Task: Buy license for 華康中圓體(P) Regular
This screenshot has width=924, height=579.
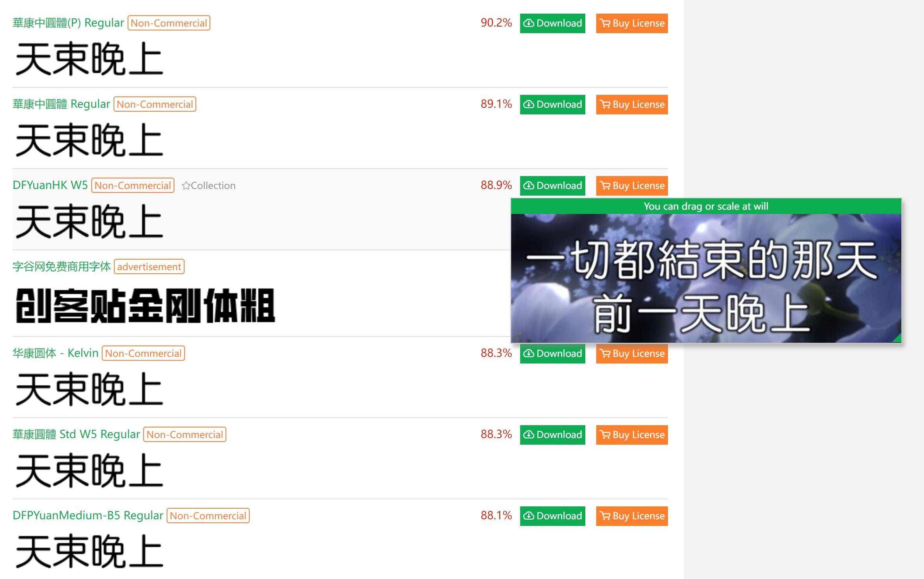Action: 632,23
